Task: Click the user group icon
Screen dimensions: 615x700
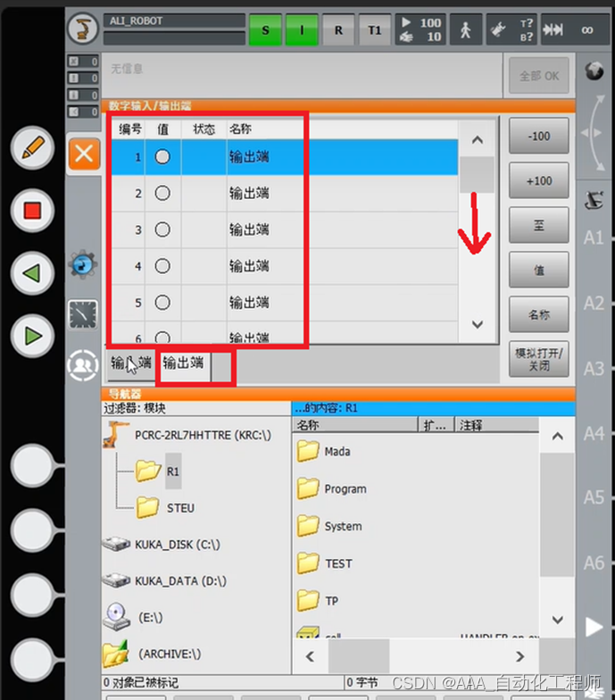Action: coord(82,365)
